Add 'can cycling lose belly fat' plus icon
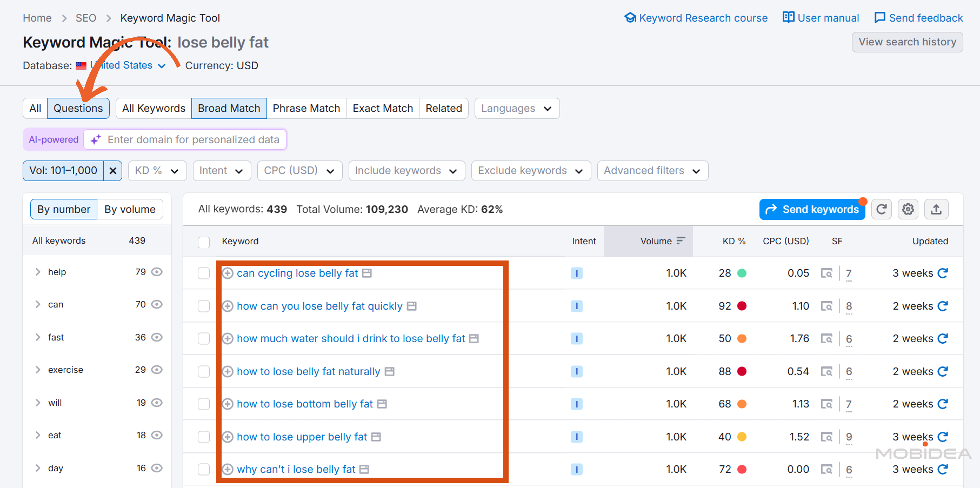 228,273
